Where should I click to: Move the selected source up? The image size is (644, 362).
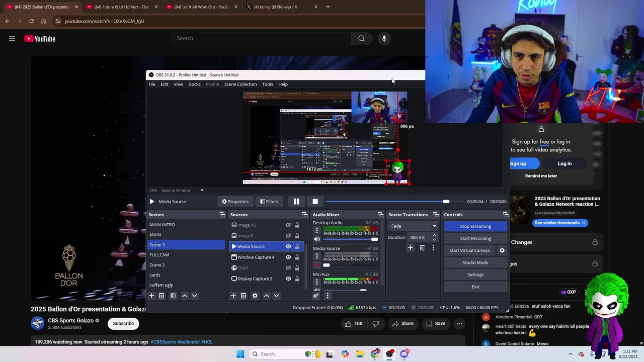coord(267,296)
